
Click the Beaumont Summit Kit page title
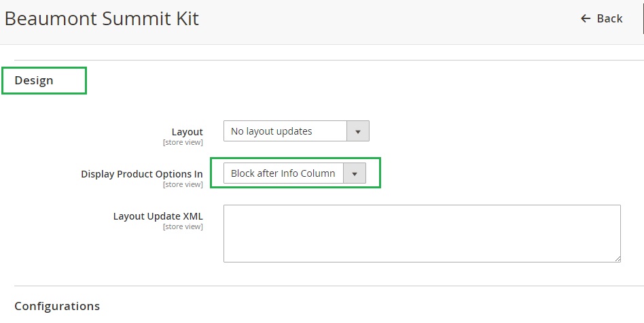coord(102,18)
